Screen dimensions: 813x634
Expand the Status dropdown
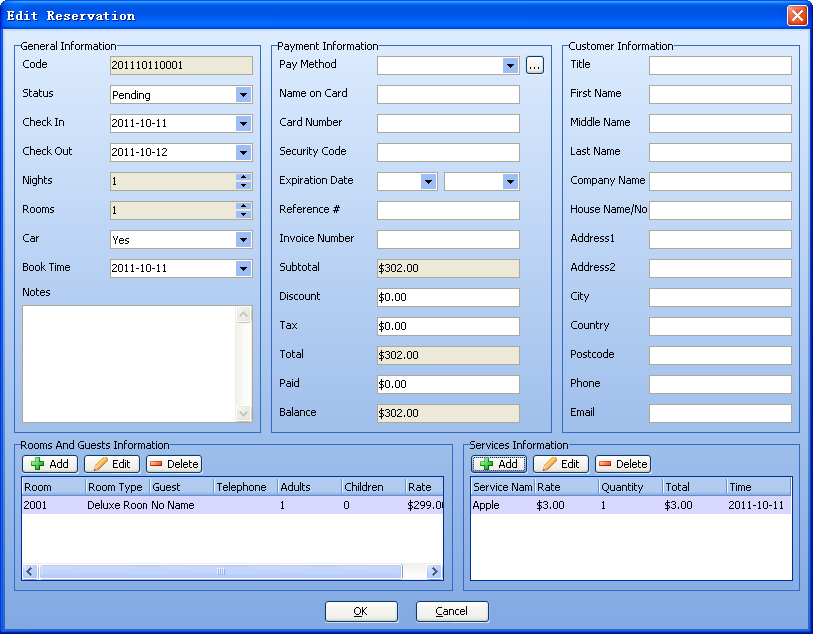click(243, 95)
